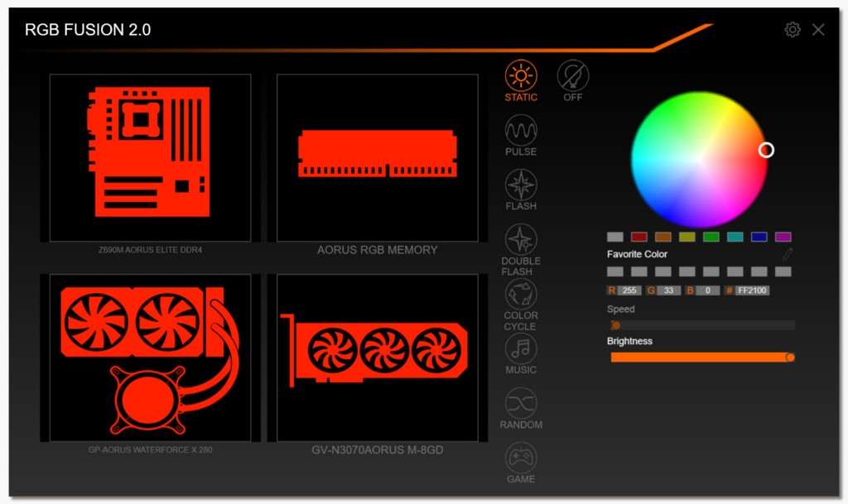Choose the Double Flash effect
Image resolution: width=848 pixels, height=504 pixels.
click(521, 239)
